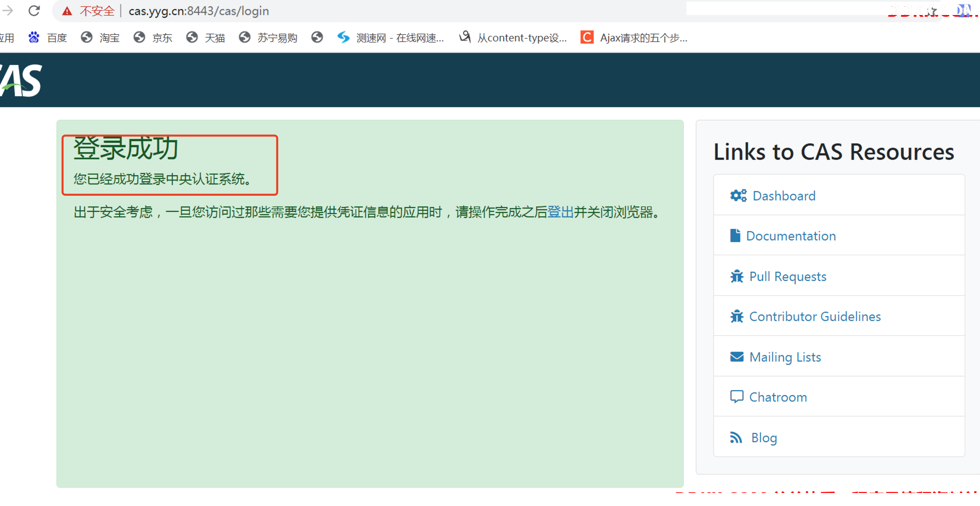
Task: Click the blue 测速网 bookmark icon
Action: [344, 37]
